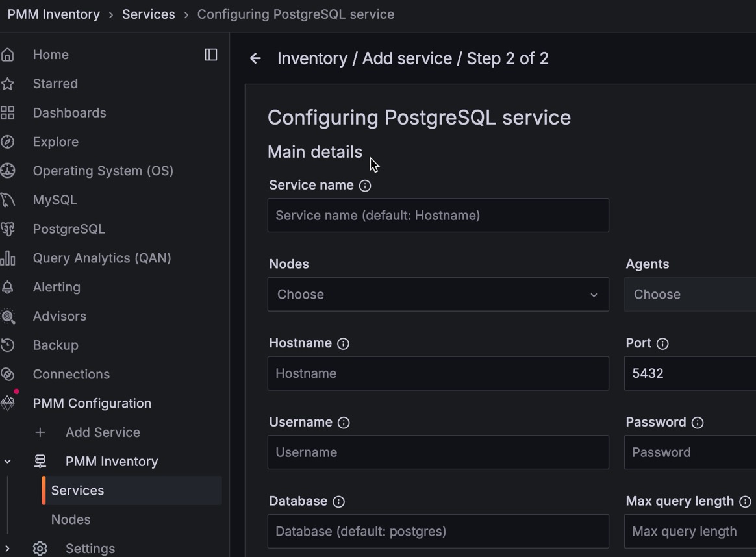The height and width of the screenshot is (557, 756).
Task: Focus the Hostname input field
Action: pos(438,373)
